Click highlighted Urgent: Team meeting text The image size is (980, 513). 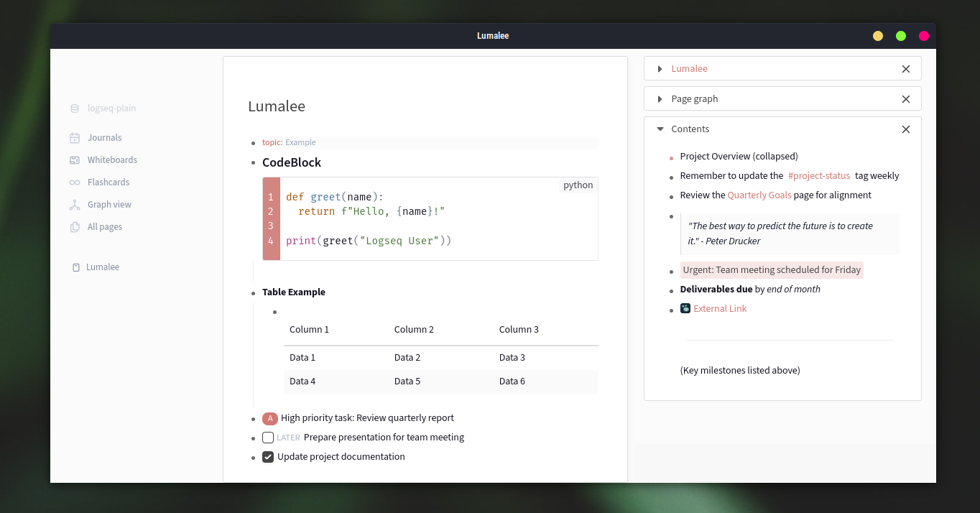(772, 270)
